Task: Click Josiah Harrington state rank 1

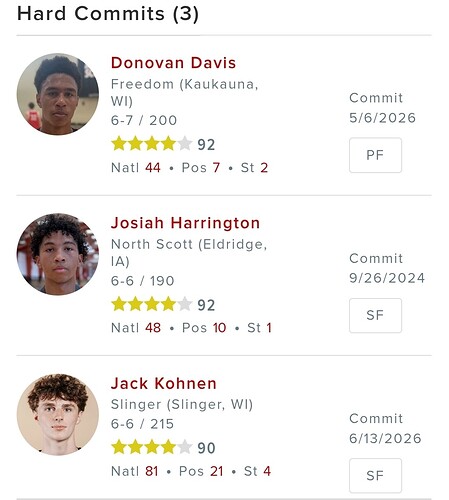Action: (269, 328)
